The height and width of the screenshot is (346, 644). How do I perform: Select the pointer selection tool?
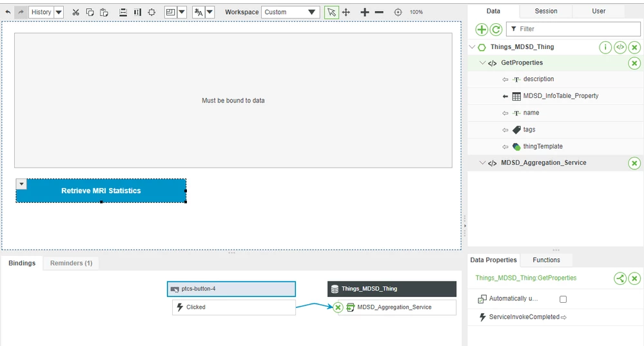[331, 12]
